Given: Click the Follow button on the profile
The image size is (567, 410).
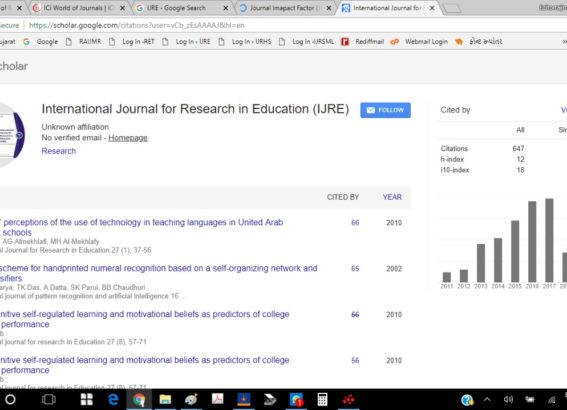Looking at the screenshot, I should (x=385, y=110).
